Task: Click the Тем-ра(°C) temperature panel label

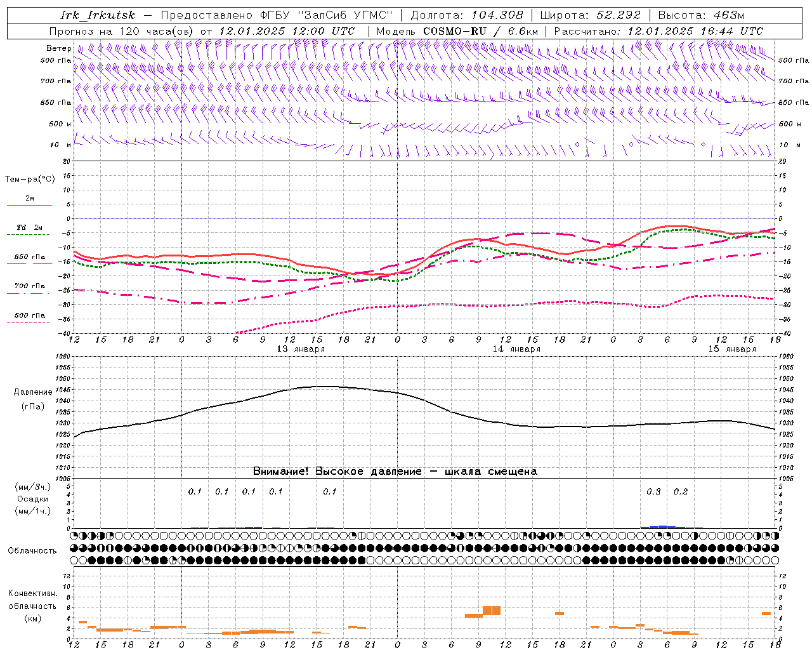Action: pyautogui.click(x=30, y=180)
